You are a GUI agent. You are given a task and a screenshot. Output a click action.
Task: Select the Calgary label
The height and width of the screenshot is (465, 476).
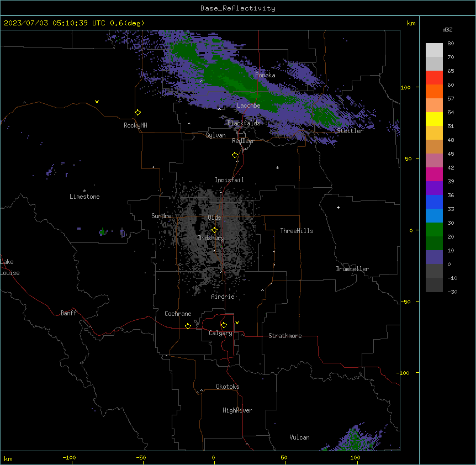click(220, 333)
